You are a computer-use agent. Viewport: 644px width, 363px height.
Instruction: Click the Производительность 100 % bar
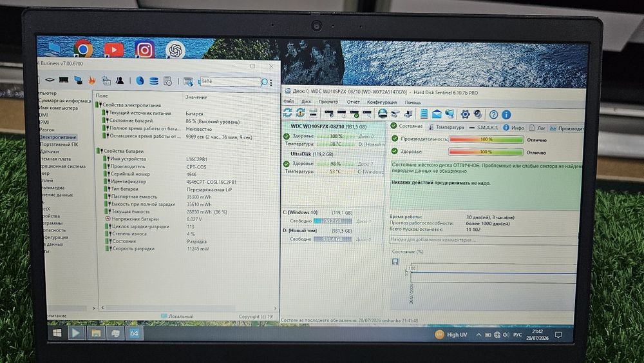point(486,139)
